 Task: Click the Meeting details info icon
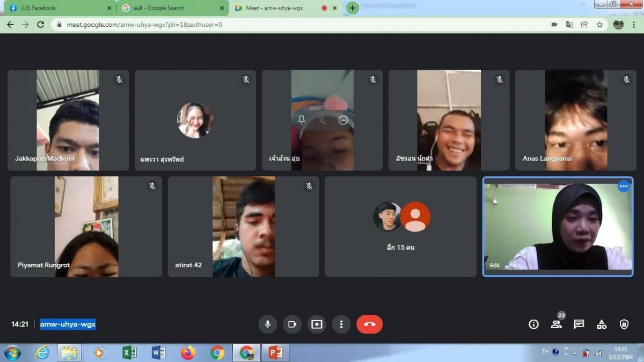pyautogui.click(x=533, y=324)
